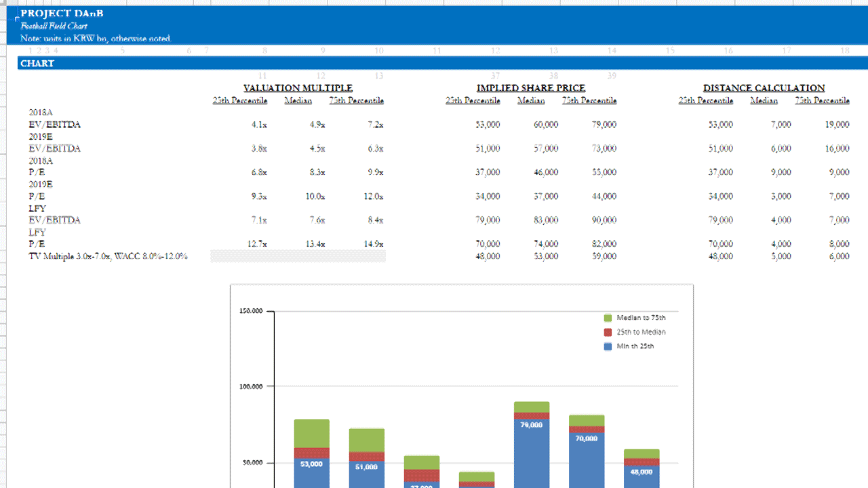Image resolution: width=868 pixels, height=488 pixels.
Task: Select the 8,000 distance calculation cell
Action: tap(839, 244)
